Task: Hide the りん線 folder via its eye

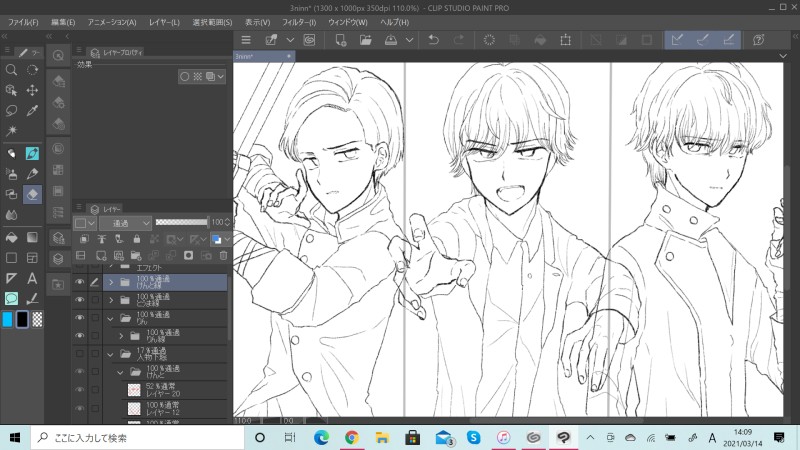Action: point(80,336)
